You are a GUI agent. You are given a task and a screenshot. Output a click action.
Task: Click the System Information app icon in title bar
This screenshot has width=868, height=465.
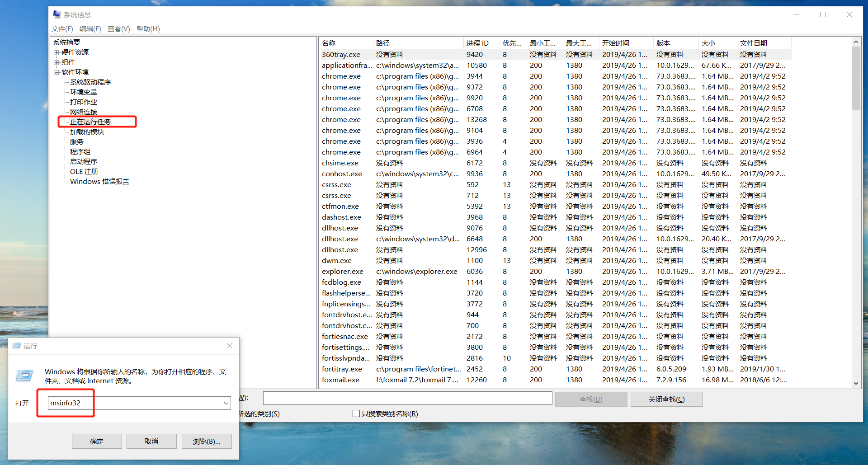point(57,14)
